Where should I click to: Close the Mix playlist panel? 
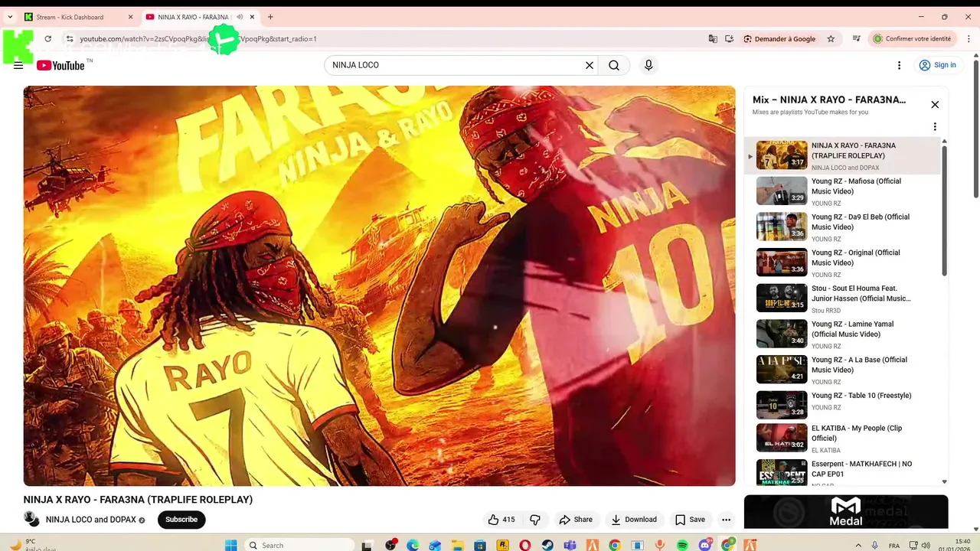(x=935, y=105)
